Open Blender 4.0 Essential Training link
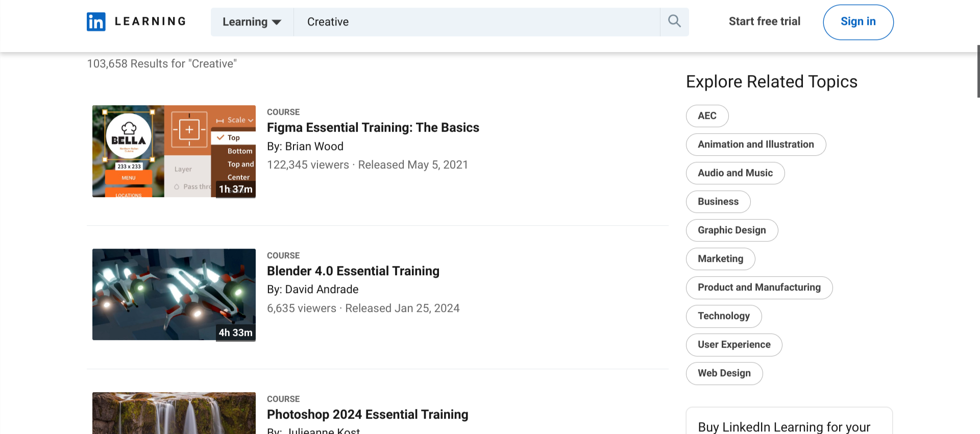 coord(353,271)
